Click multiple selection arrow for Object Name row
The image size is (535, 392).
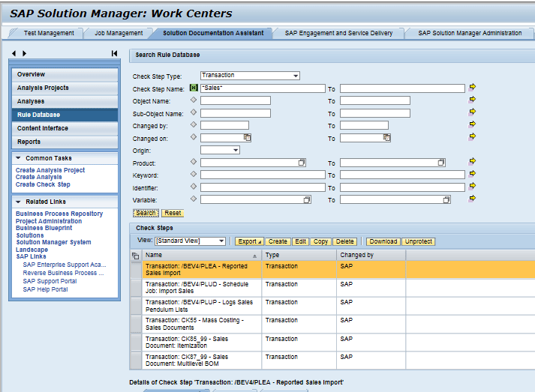click(472, 100)
